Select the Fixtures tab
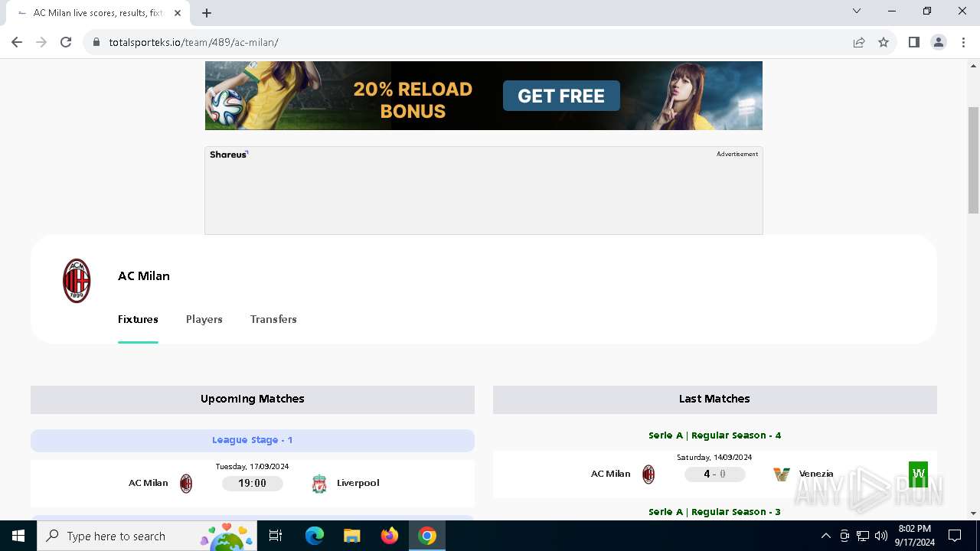The height and width of the screenshot is (551, 980). (138, 319)
